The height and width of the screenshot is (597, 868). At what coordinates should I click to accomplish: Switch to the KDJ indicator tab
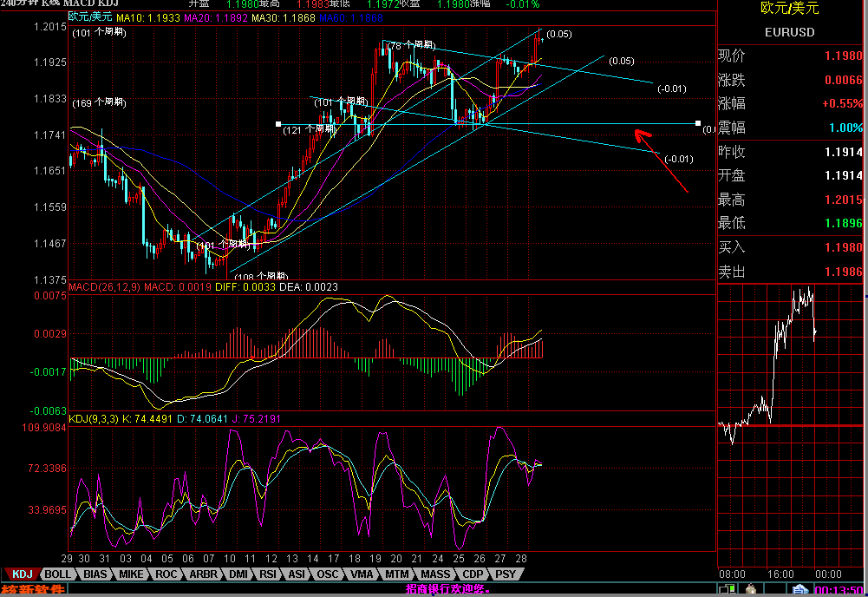tap(22, 574)
